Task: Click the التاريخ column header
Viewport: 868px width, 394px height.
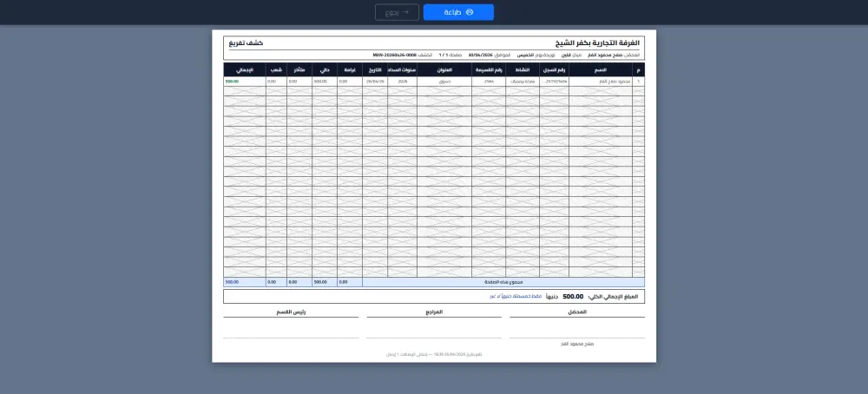Action: [375, 69]
